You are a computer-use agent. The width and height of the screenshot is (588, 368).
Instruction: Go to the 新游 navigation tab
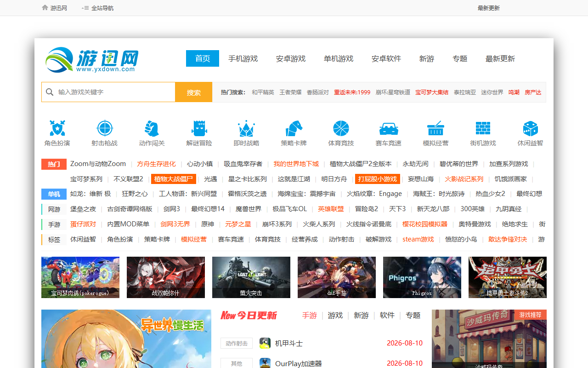click(x=427, y=58)
